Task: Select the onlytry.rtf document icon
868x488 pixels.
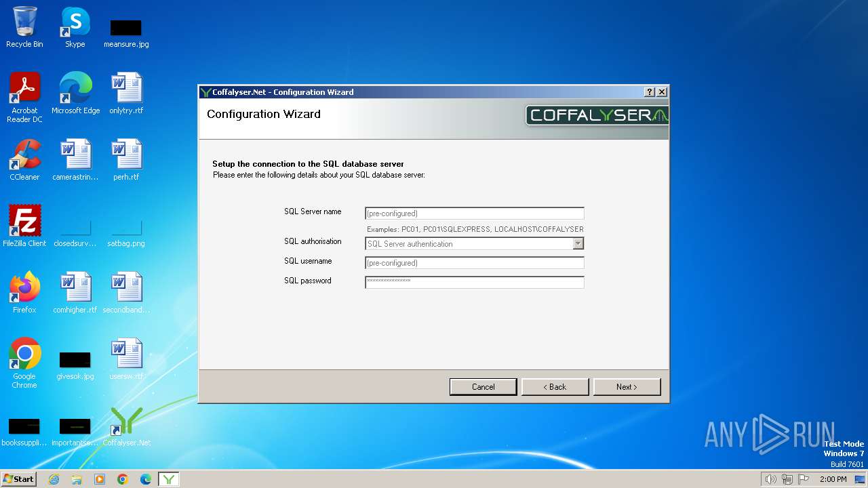Action: 126,93
